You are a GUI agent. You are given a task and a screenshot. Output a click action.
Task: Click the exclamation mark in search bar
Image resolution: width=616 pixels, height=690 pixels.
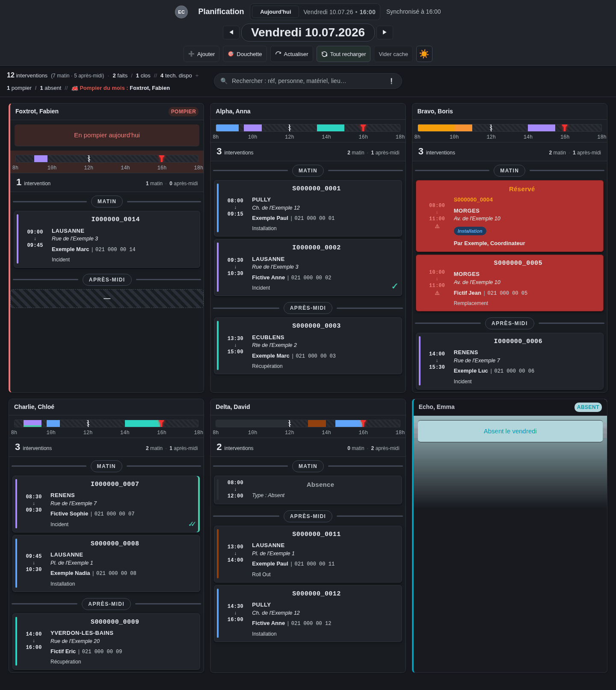tap(391, 81)
